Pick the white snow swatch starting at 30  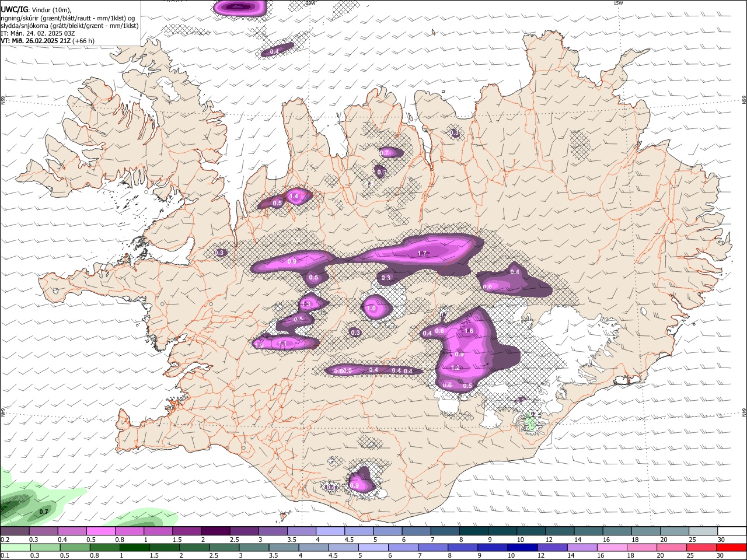pos(732,531)
